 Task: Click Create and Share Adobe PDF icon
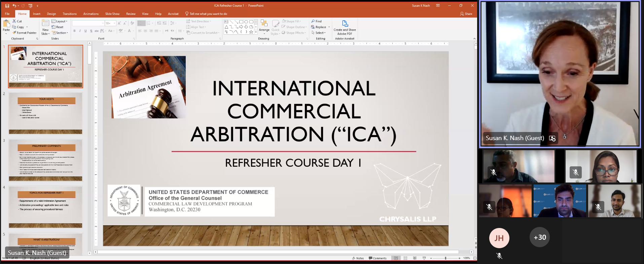(x=345, y=24)
